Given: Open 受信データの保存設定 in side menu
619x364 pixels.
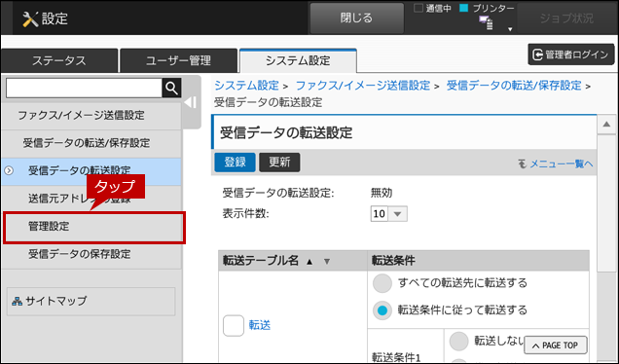Looking at the screenshot, I should [91, 254].
